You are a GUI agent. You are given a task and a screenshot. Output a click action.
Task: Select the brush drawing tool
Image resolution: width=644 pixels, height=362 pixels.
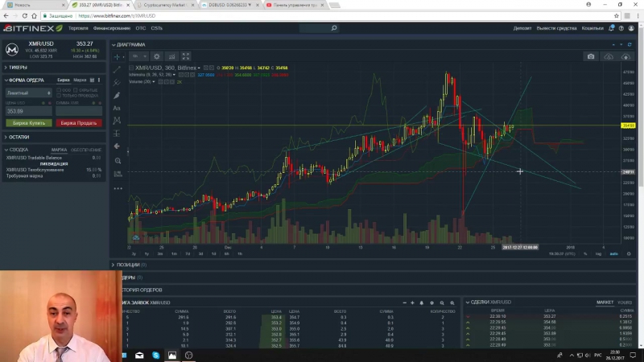[x=117, y=95]
